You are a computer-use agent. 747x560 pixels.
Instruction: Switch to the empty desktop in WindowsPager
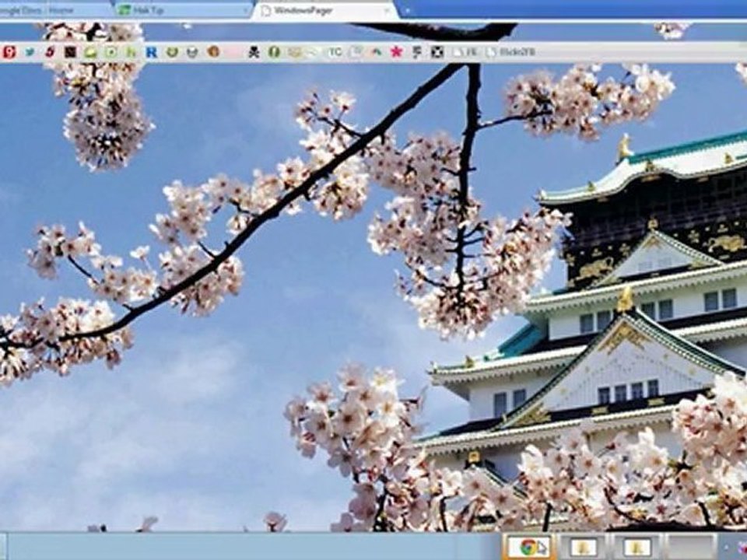click(x=691, y=546)
